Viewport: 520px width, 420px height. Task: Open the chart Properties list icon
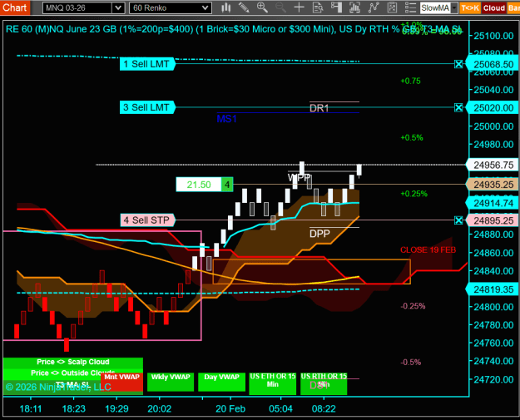click(x=410, y=7)
